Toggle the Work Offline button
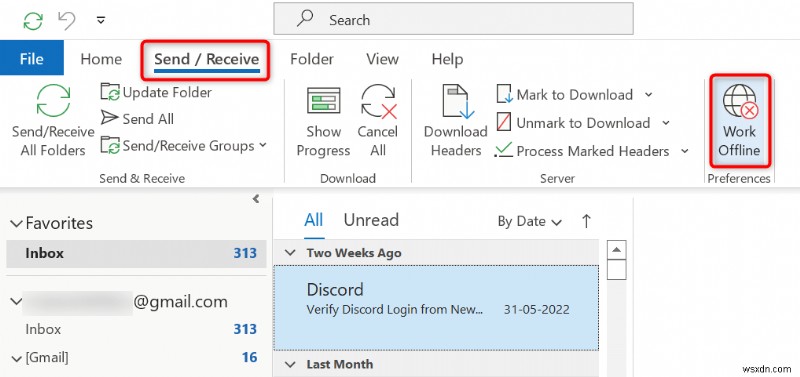The image size is (800, 377). click(x=739, y=121)
